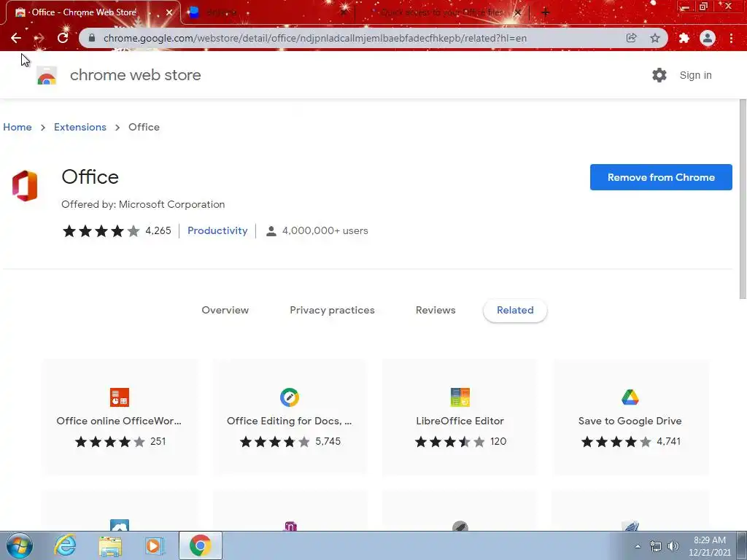Click the 4,741 rating count
Screen dimensions: 747x560
pos(668,441)
